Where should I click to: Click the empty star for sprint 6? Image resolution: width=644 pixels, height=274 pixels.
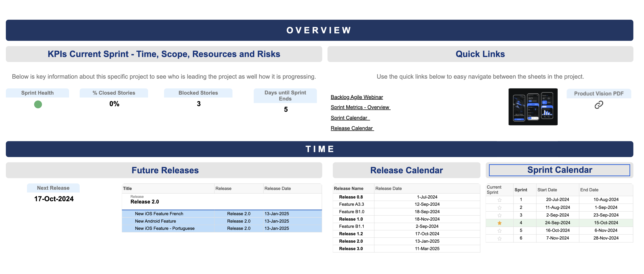pos(499,238)
